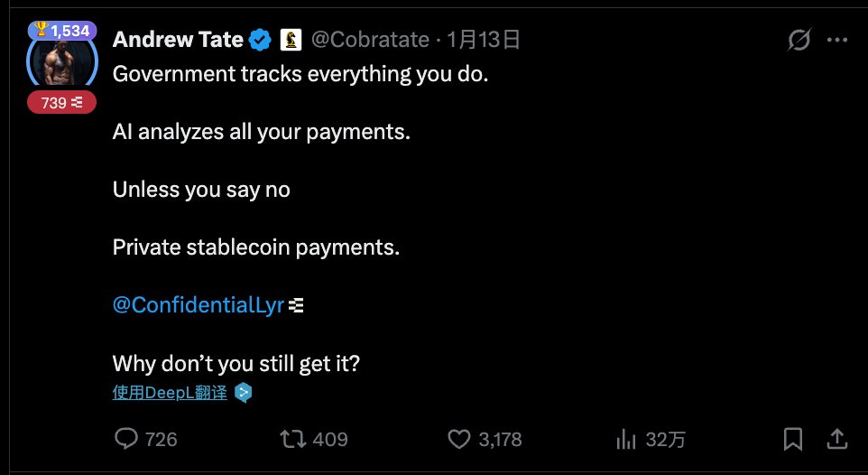868x475 pixels.
Task: Click the purple 1,534 trophy badge
Action: (61, 31)
